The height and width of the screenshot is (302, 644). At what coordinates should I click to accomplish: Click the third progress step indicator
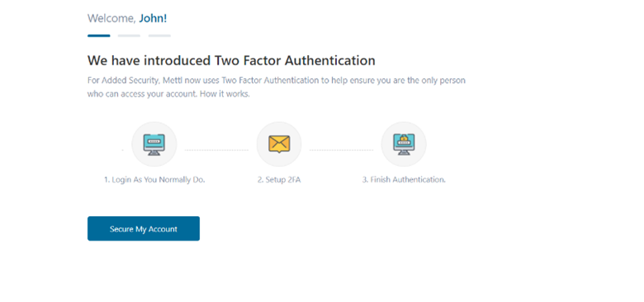click(159, 35)
